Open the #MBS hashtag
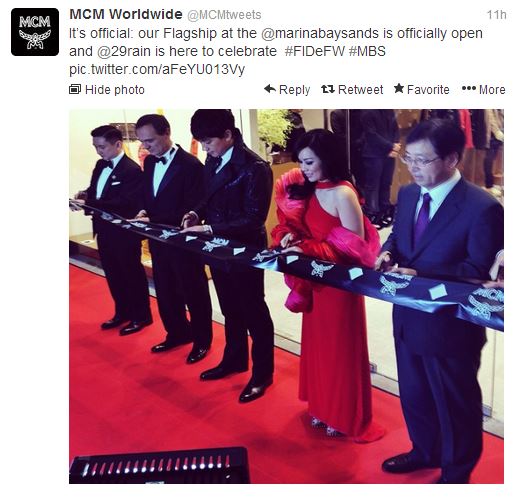513x497 pixels. point(367,52)
